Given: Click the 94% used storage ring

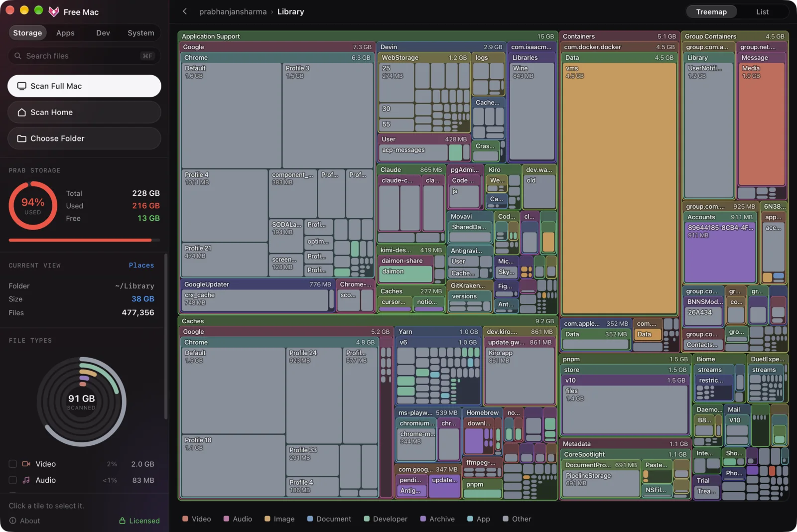Looking at the screenshot, I should [33, 206].
